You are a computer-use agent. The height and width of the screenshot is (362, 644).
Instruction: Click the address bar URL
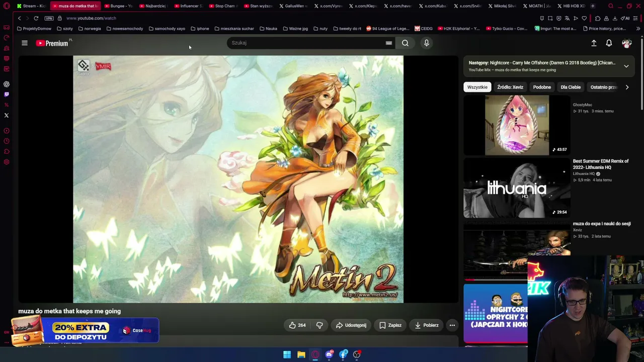(x=91, y=18)
